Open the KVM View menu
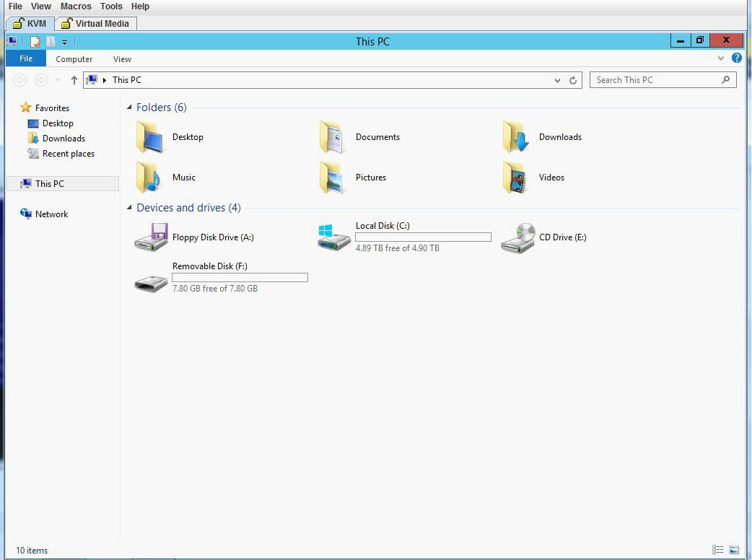This screenshot has height=560, width=752. (x=40, y=6)
